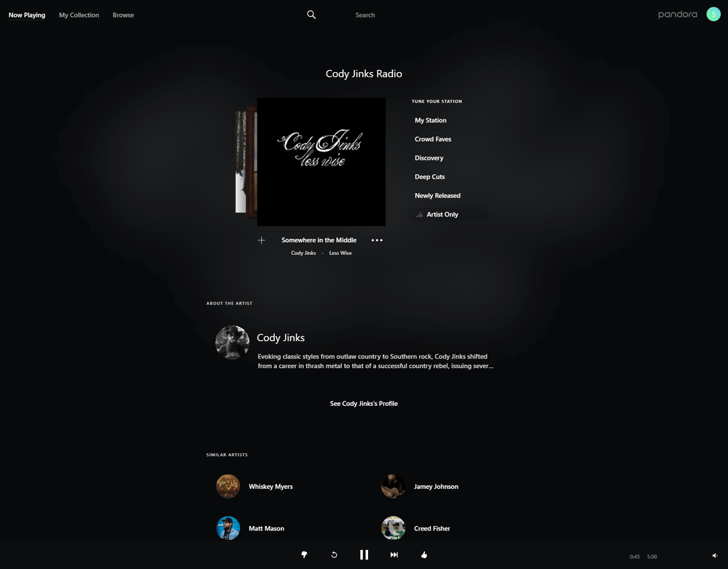This screenshot has height=569, width=728.
Task: Click the search magnifier icon
Action: pos(312,15)
